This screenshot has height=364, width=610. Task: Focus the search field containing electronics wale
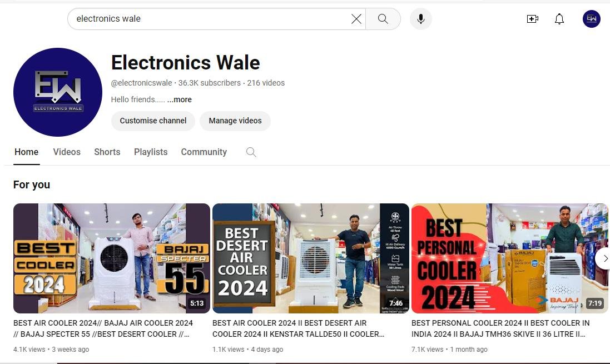[x=211, y=19]
